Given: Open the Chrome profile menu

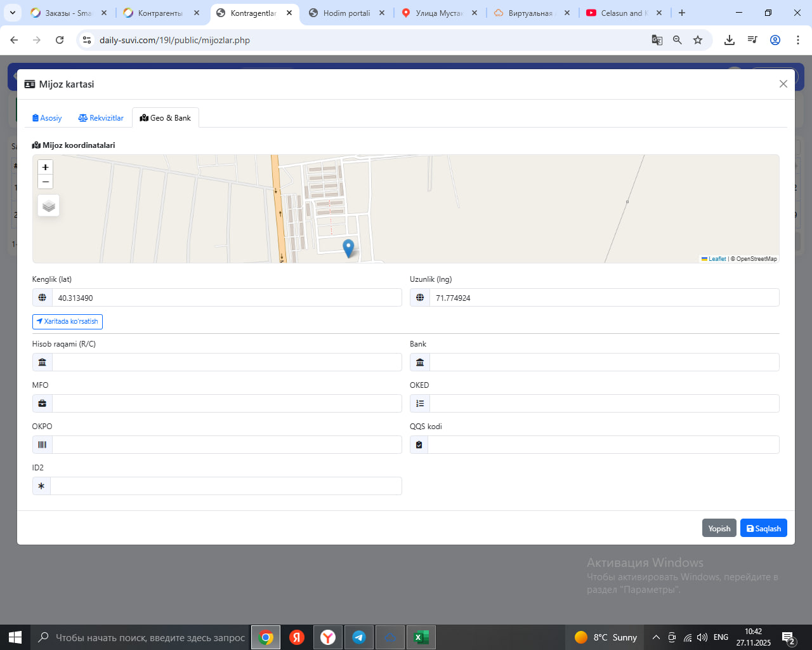Looking at the screenshot, I should (775, 40).
